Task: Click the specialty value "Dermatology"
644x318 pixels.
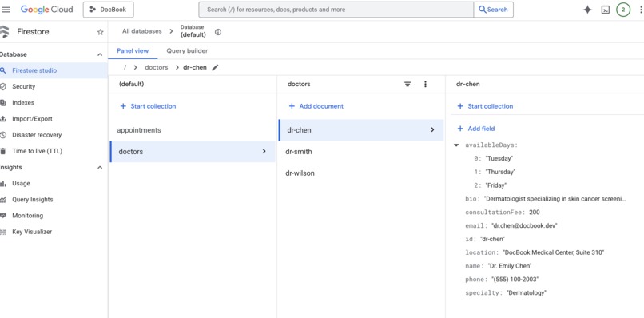Action: (526, 293)
